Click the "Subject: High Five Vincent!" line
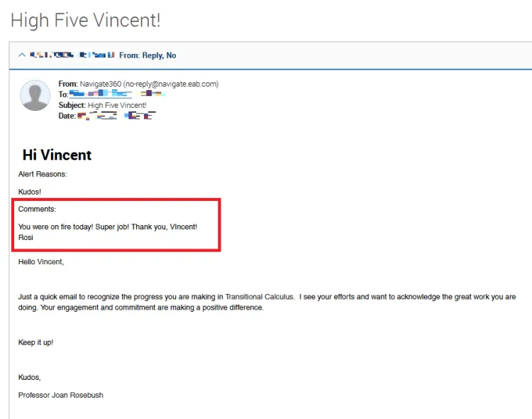The image size is (532, 419). pyautogui.click(x=102, y=105)
